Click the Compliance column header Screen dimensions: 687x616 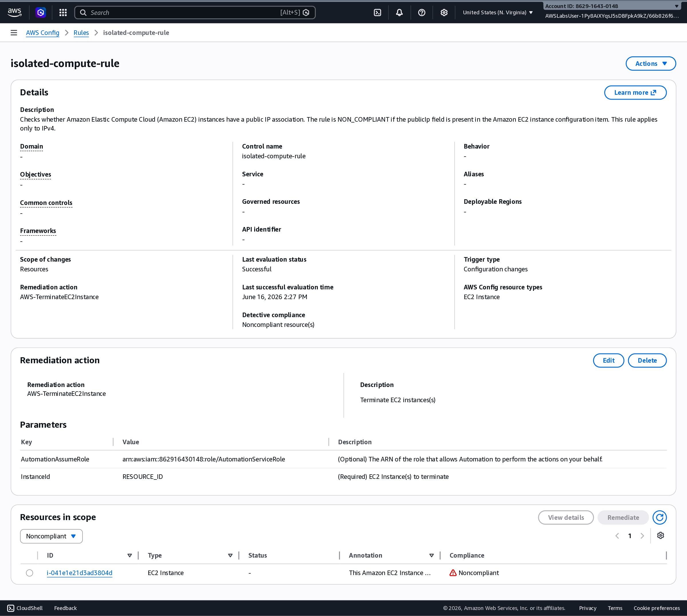467,555
